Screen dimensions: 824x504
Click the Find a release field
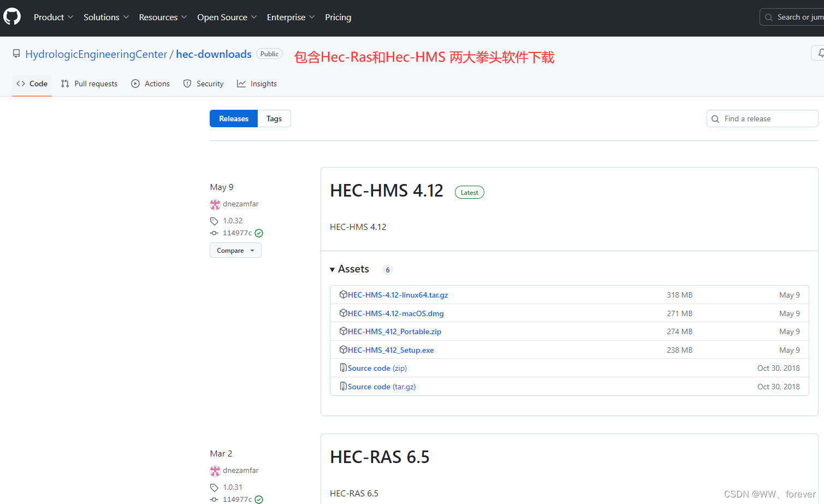pyautogui.click(x=762, y=118)
